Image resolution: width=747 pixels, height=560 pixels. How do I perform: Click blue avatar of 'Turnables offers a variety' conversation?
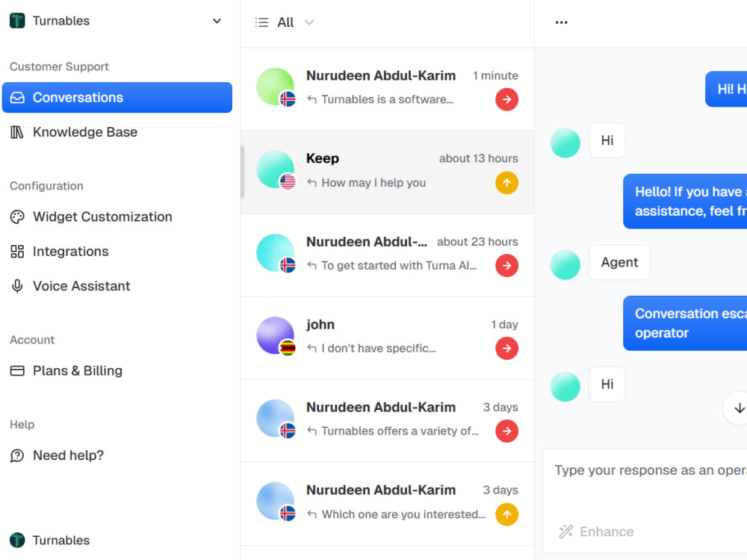click(276, 419)
